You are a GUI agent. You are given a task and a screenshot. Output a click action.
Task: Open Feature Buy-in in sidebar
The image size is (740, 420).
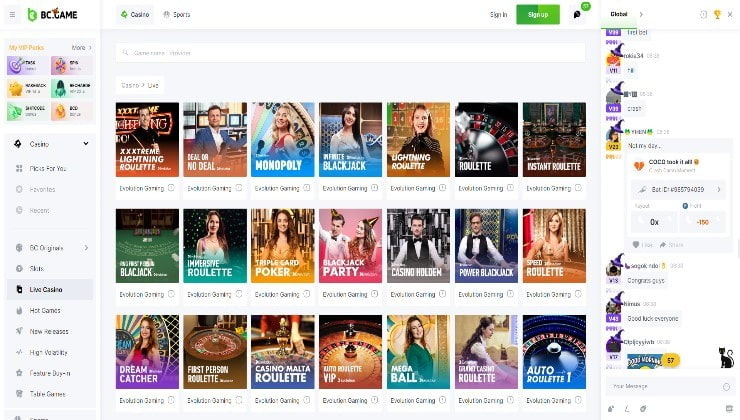click(x=50, y=373)
